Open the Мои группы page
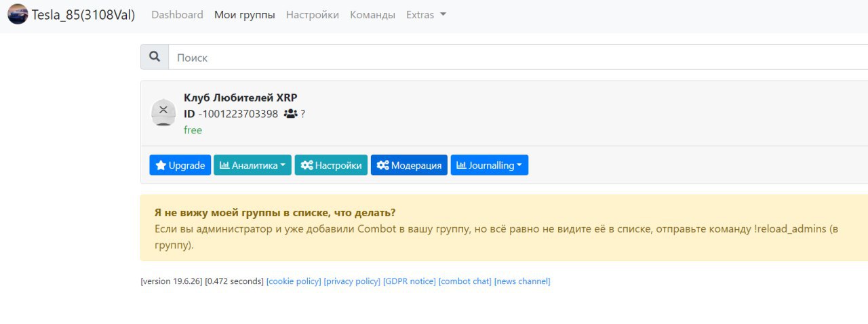The image size is (868, 324). point(244,14)
